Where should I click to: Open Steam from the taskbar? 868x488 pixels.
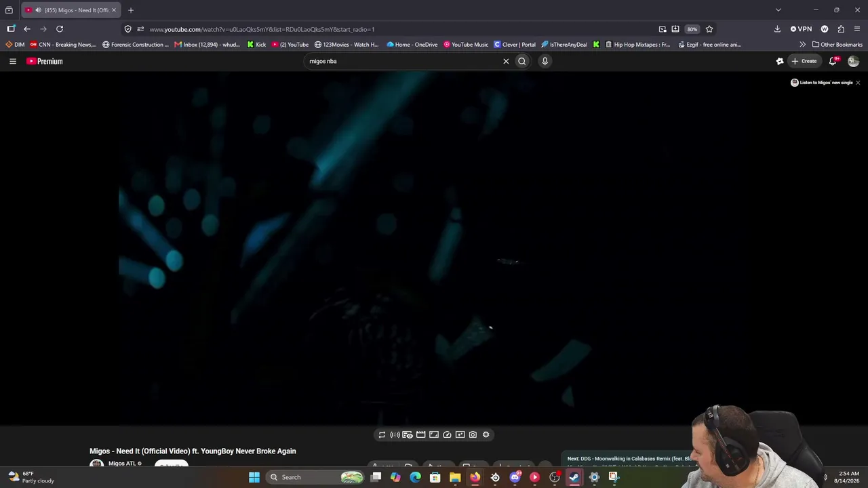pos(574,477)
